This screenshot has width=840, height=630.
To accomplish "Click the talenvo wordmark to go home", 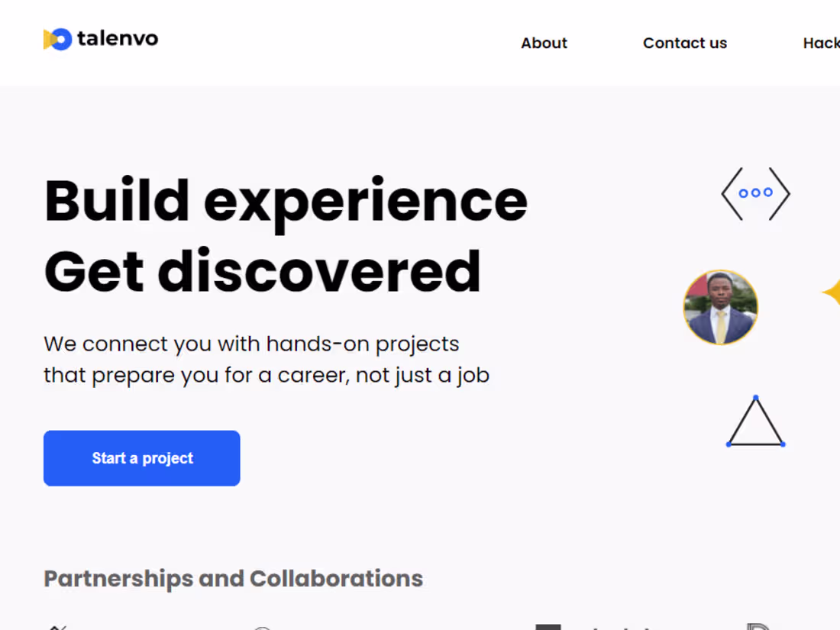I will tap(118, 38).
